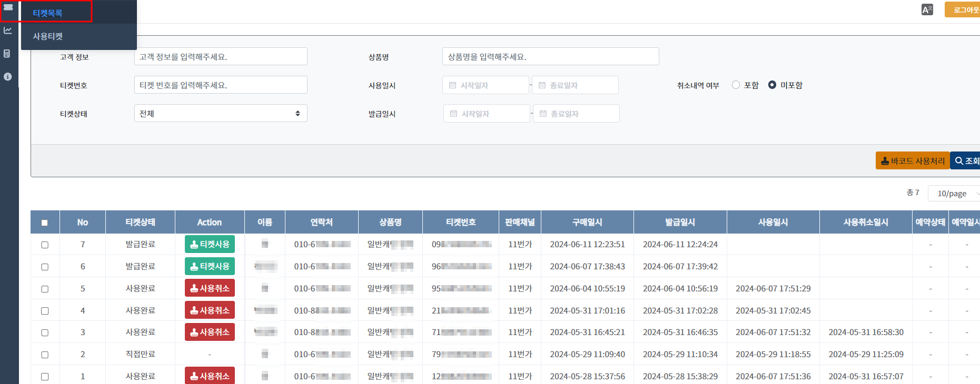The height and width of the screenshot is (384, 980).
Task: Click the 사용일시 시작일자 date field
Action: [486, 85]
